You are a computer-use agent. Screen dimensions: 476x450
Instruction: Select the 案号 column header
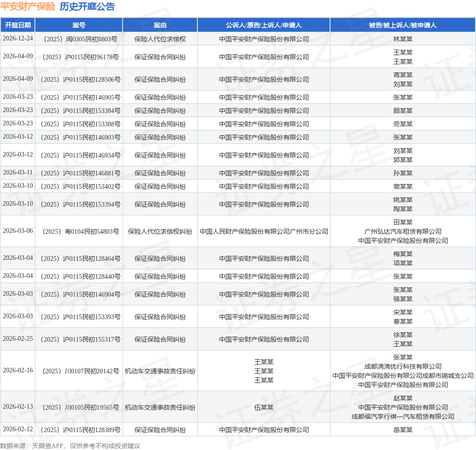79,25
